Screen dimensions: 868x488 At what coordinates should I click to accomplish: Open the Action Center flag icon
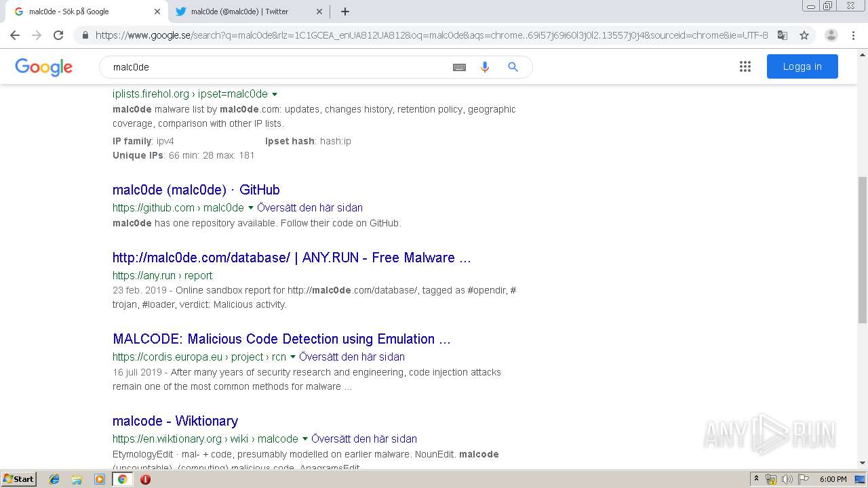803,479
